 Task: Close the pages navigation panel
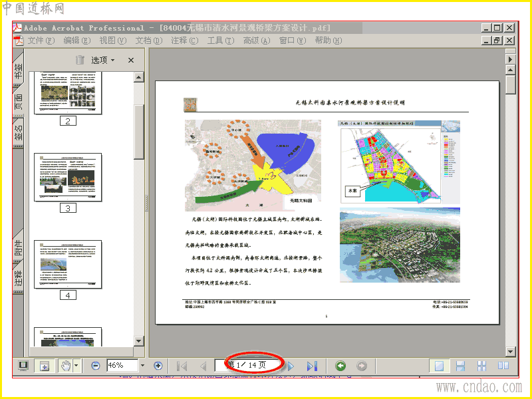click(x=130, y=61)
